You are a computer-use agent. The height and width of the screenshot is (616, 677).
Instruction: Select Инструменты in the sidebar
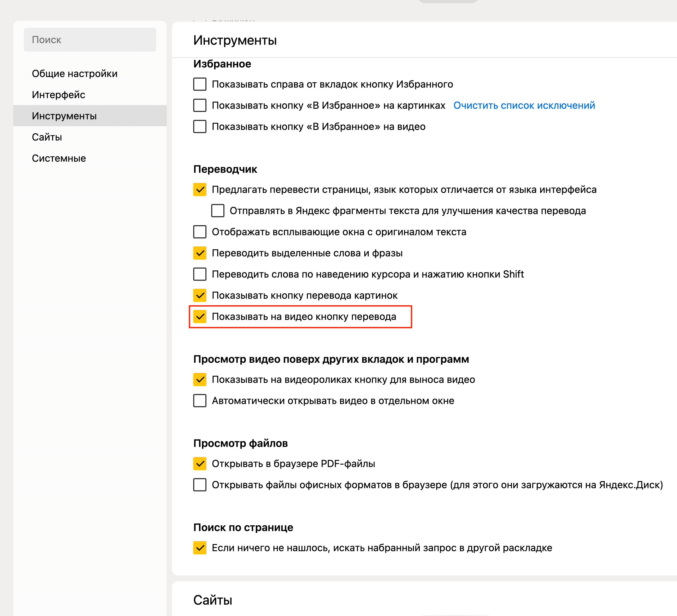click(x=64, y=116)
